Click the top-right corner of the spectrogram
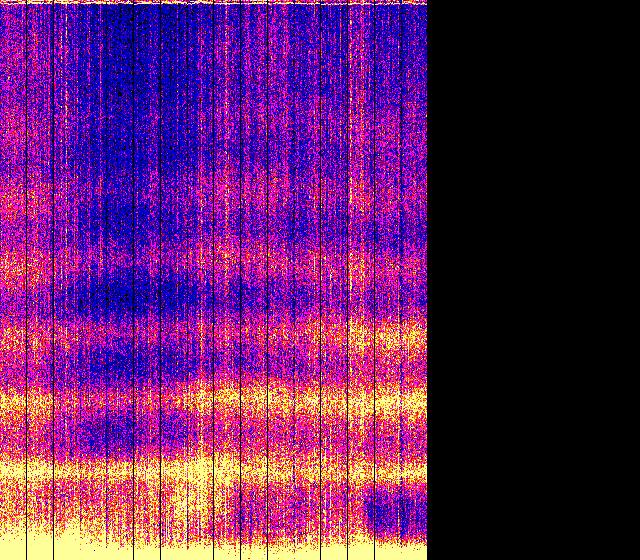 coord(425,2)
